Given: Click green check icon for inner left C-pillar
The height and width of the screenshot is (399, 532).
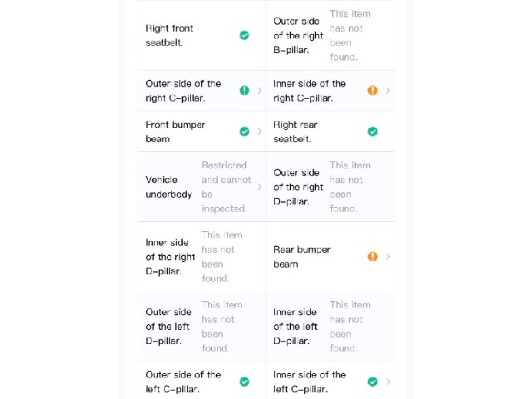Looking at the screenshot, I should point(372,382).
